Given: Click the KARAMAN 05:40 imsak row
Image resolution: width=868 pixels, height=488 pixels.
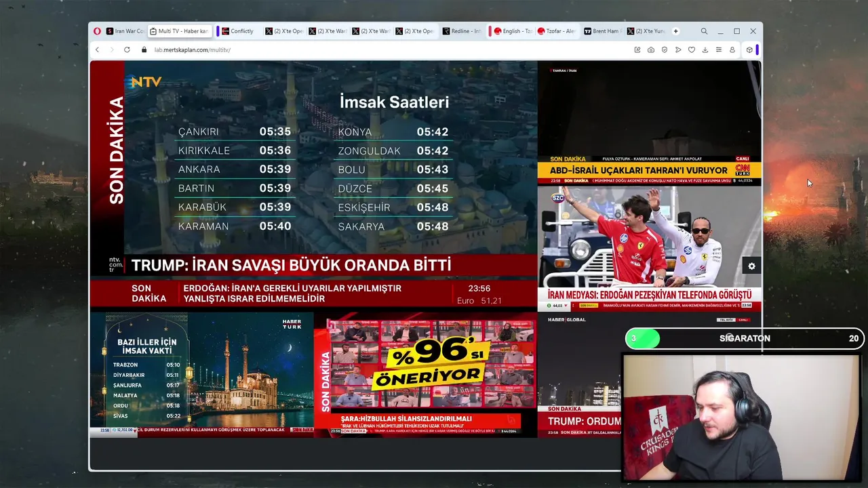Looking at the screenshot, I should coord(235,226).
